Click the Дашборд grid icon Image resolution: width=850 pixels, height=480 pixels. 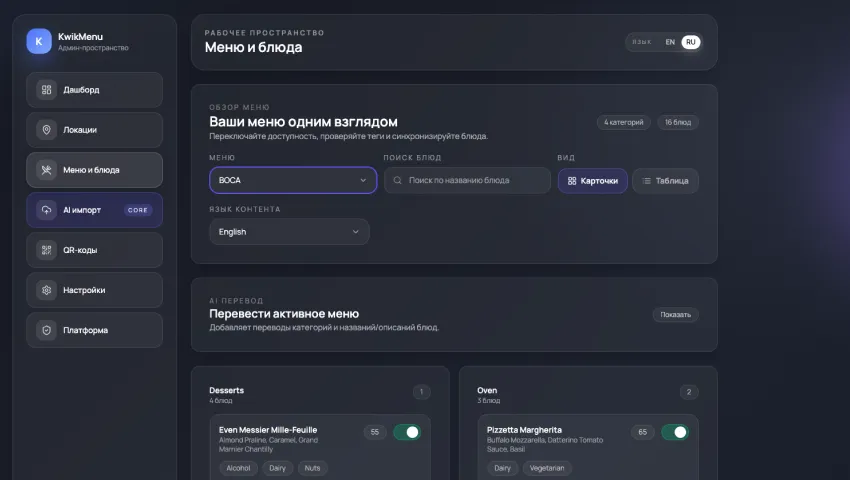pos(47,89)
